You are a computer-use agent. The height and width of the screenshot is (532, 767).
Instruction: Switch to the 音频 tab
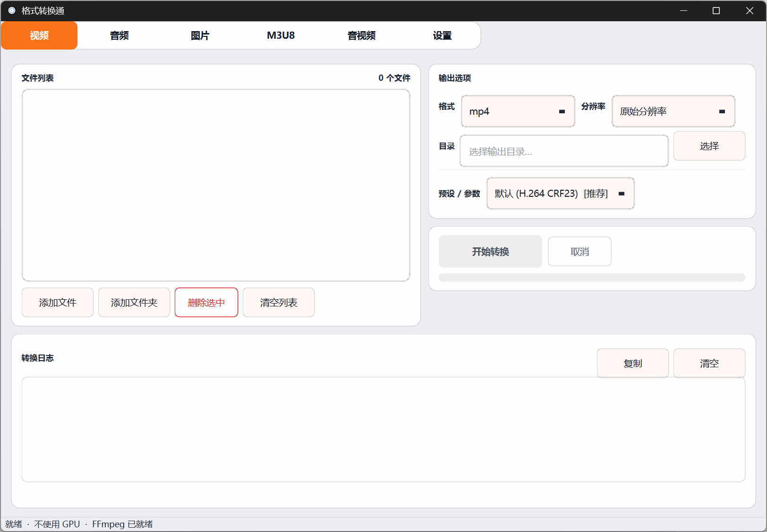click(x=119, y=35)
